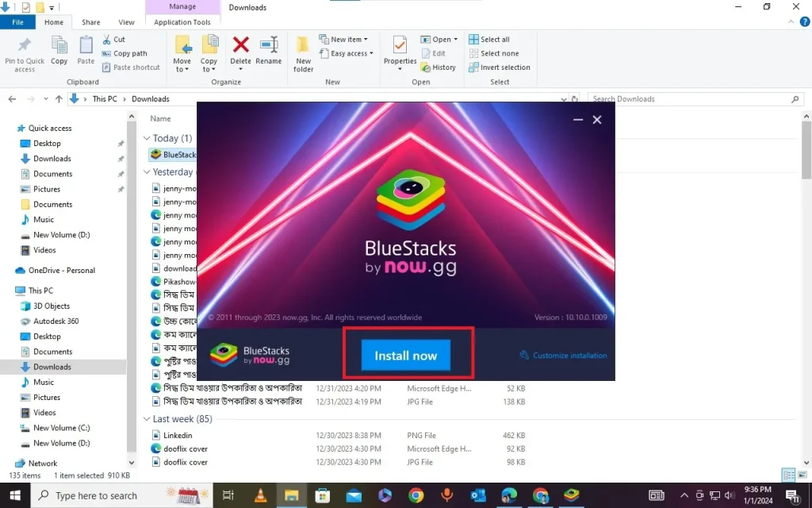The image size is (812, 508).
Task: Open VLC media player from the taskbar
Action: coord(260,495)
